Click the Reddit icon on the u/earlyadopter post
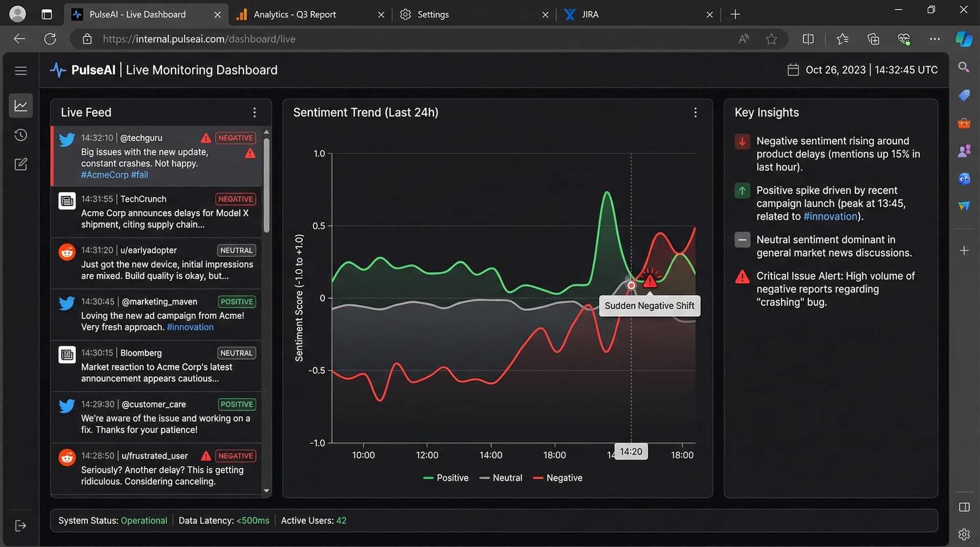Screen dimensions: 980x547 tap(67, 252)
